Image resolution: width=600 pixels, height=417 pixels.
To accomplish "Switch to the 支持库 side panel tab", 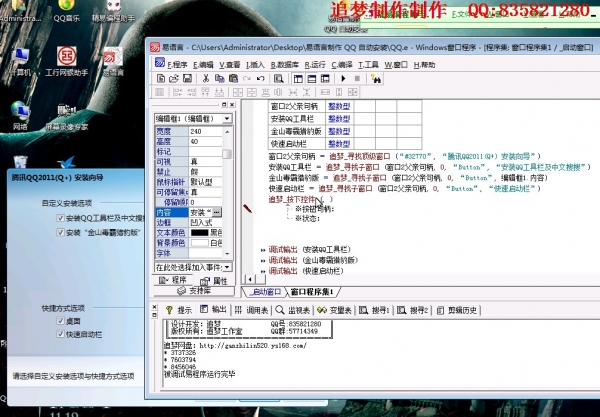I will pyautogui.click(x=194, y=291).
